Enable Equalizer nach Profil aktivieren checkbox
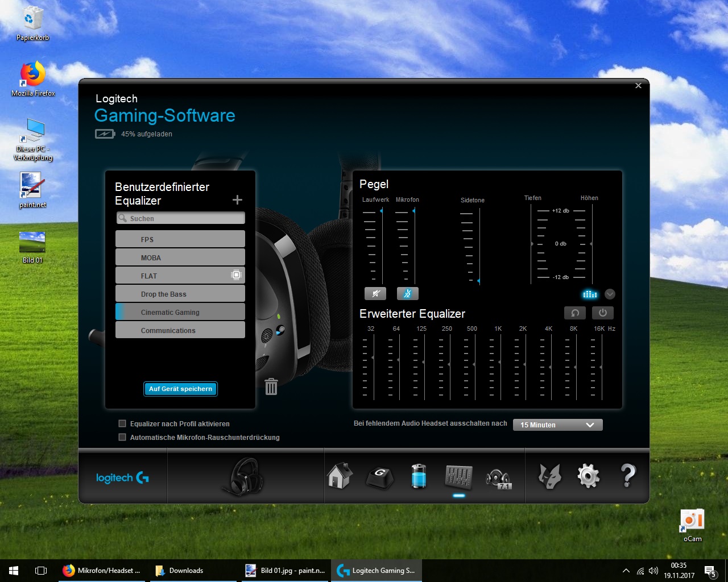 point(122,423)
